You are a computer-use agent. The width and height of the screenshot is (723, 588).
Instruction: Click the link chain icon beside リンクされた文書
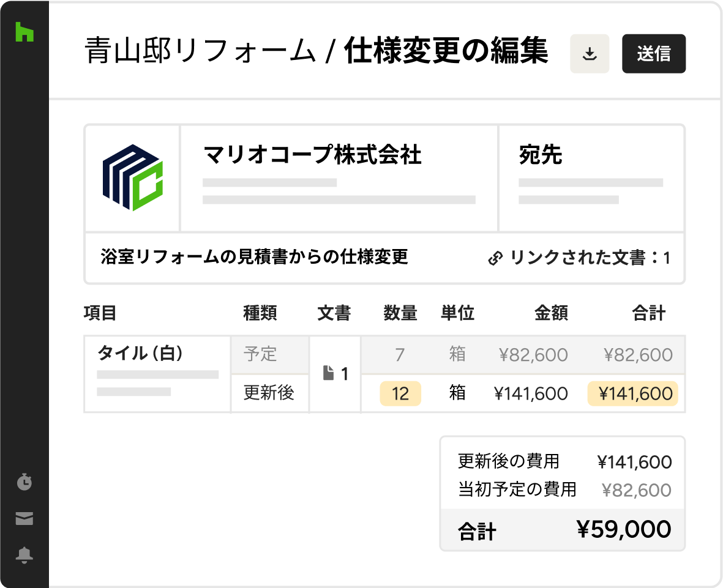[x=495, y=258]
